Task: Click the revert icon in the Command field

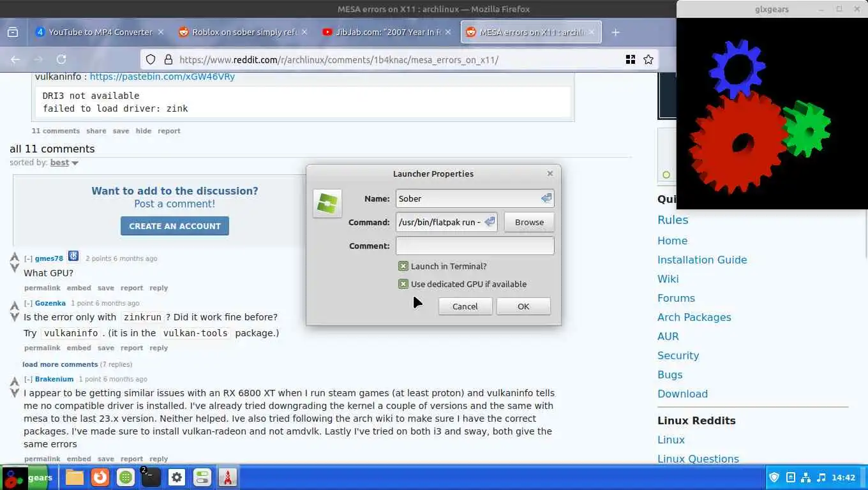Action: tap(490, 222)
